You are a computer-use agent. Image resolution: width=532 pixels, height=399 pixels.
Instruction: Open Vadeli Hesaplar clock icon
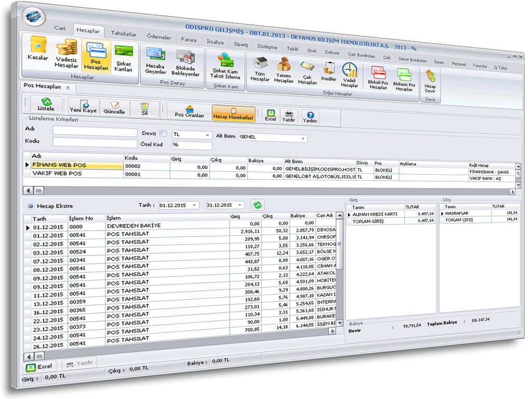coord(350,75)
